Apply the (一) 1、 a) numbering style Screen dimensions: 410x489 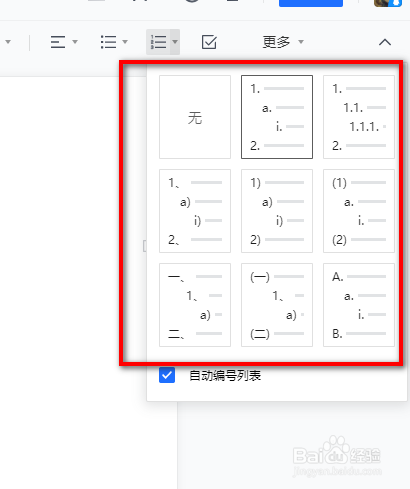click(x=277, y=305)
